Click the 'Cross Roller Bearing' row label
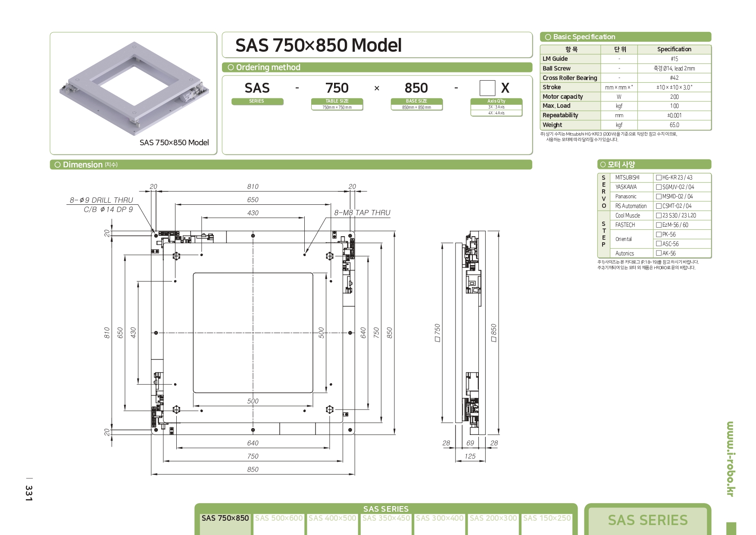The width and height of the screenshot is (756, 535). 570,78
